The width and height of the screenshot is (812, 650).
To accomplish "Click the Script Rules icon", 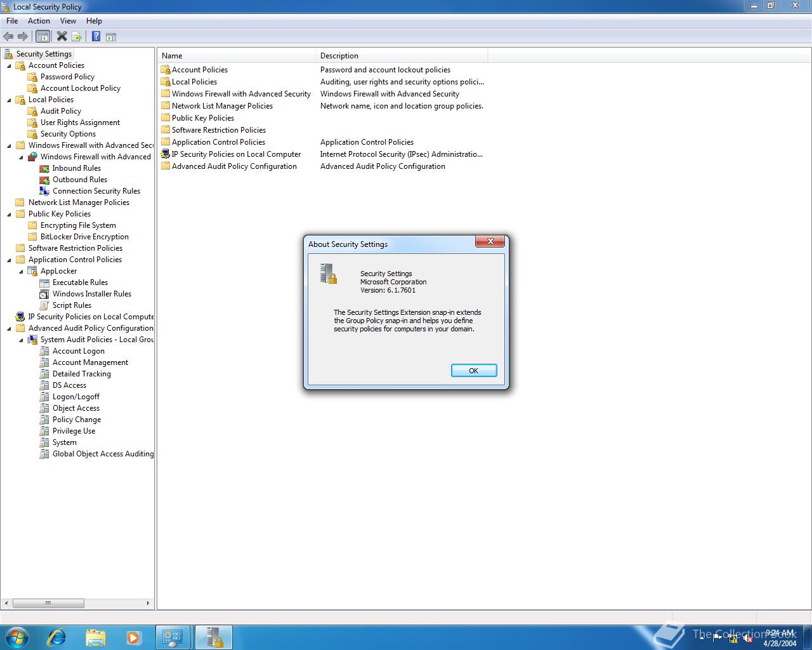I will tap(44, 305).
